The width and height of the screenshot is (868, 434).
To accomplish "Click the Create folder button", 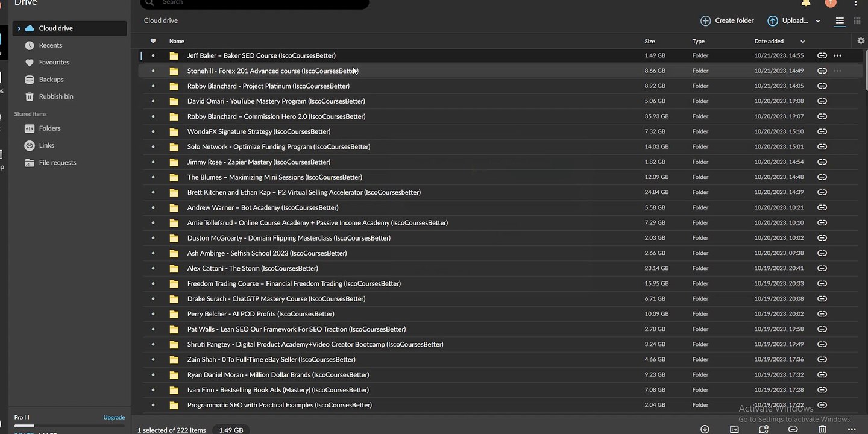I will coord(727,20).
